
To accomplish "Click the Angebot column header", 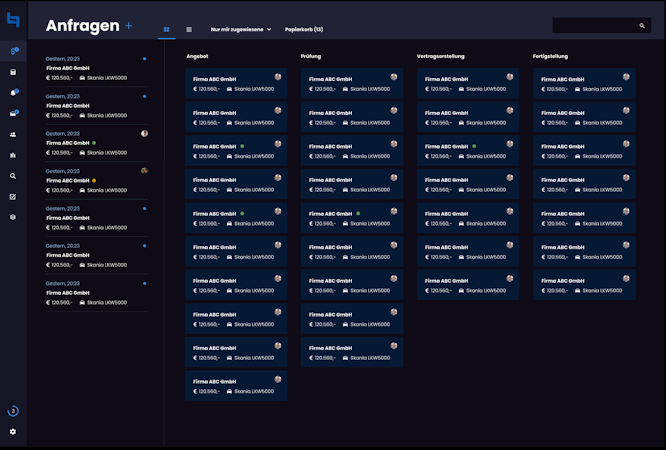I will pyautogui.click(x=198, y=56).
